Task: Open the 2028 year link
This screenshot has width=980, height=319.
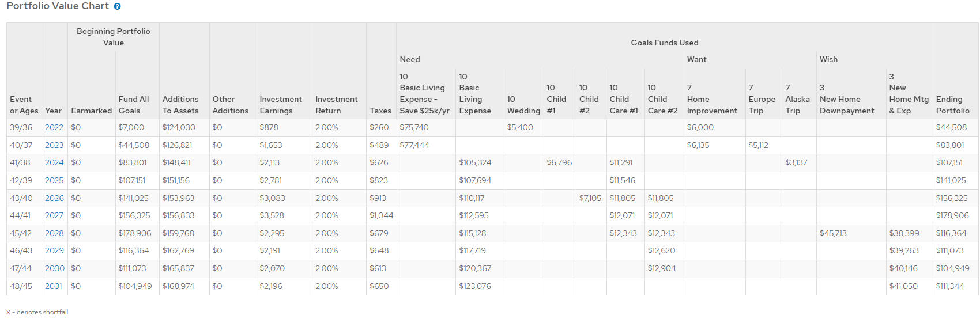Action: [x=54, y=233]
